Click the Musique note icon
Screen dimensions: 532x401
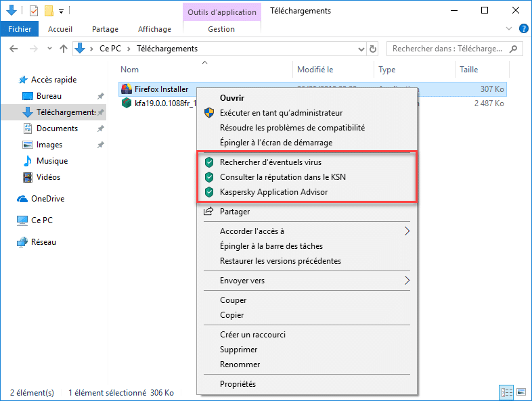click(x=28, y=161)
